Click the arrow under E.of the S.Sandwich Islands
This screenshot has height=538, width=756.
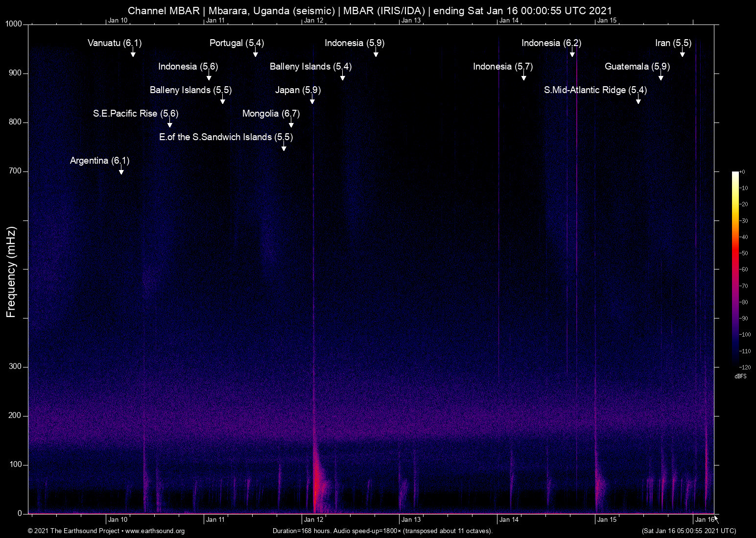283,147
